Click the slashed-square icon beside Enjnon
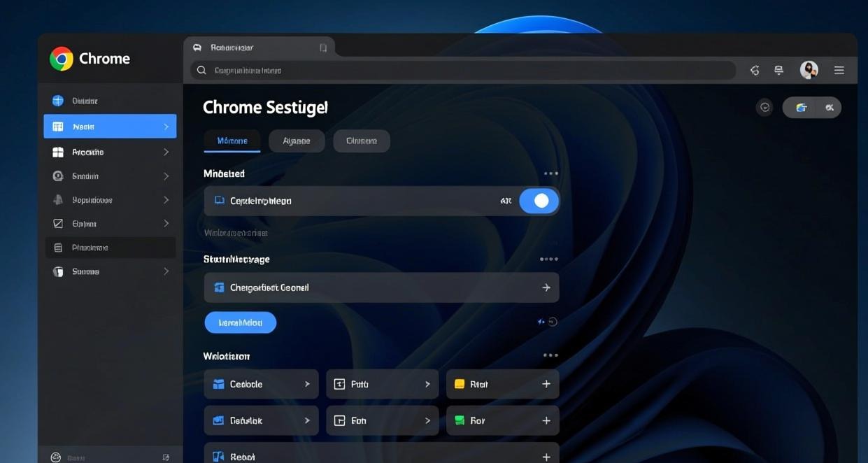868x463 pixels. (58, 224)
